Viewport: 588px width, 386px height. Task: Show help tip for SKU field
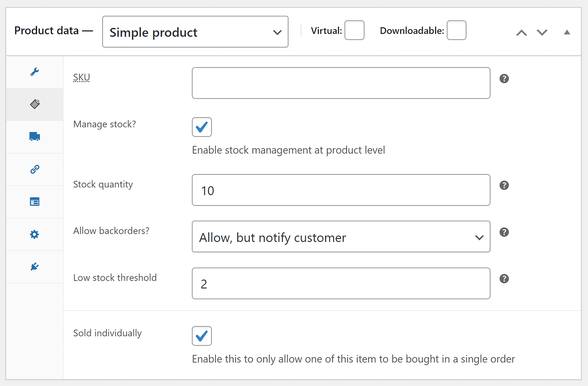tap(504, 79)
